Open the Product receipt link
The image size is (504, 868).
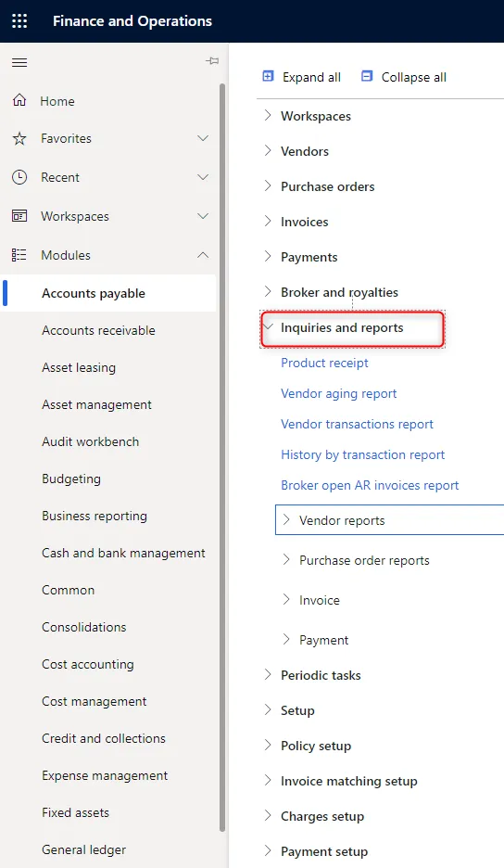point(325,363)
